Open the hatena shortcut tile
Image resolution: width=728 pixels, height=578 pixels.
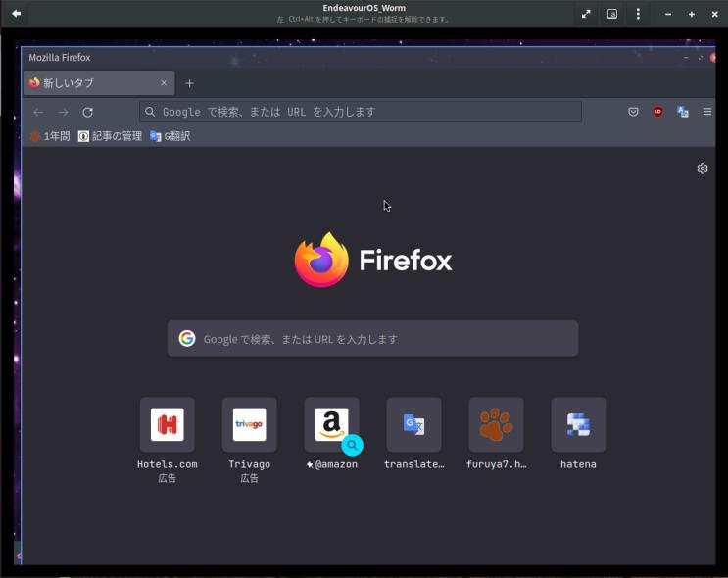coord(578,424)
